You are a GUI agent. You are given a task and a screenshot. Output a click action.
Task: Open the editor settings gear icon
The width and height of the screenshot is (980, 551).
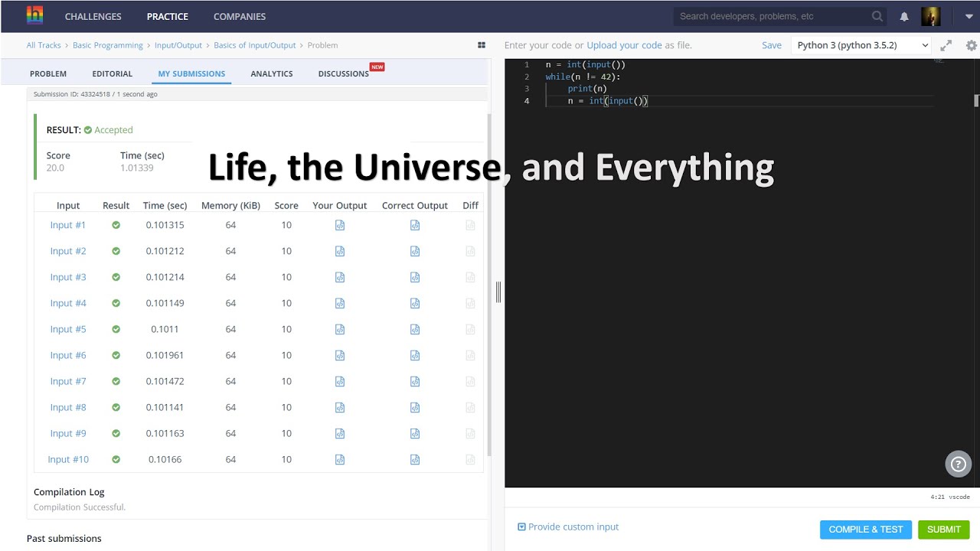(972, 45)
